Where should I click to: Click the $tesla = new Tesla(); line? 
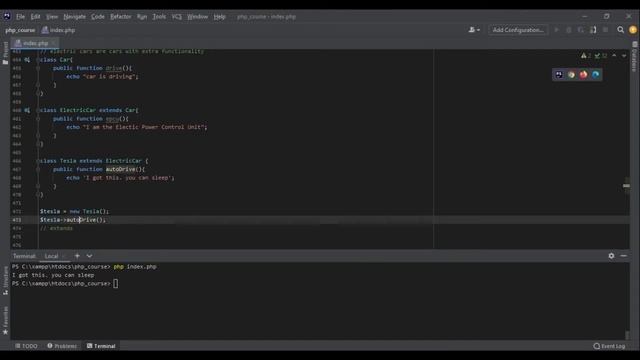[x=74, y=211]
